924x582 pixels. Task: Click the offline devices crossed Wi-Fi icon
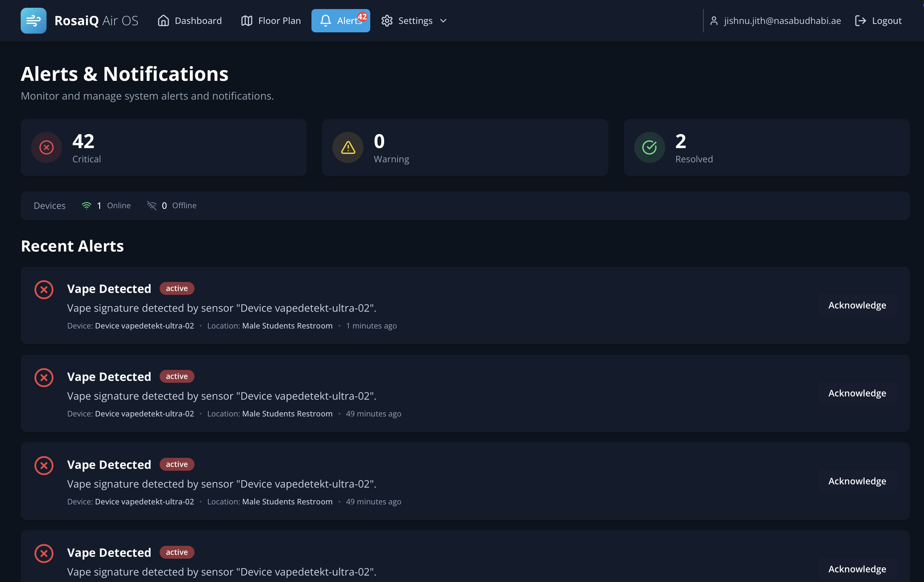coord(152,205)
